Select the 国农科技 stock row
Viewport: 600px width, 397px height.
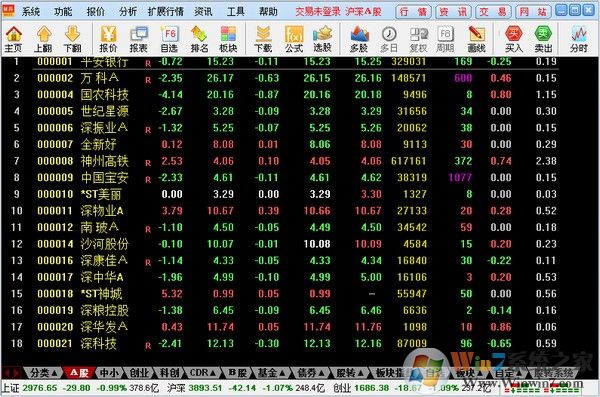(x=279, y=95)
